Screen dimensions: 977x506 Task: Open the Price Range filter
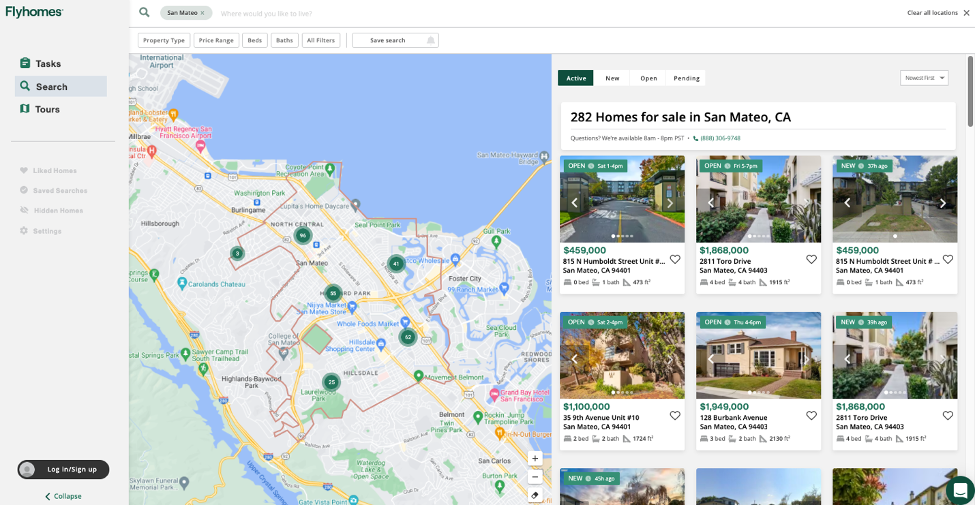[216, 41]
